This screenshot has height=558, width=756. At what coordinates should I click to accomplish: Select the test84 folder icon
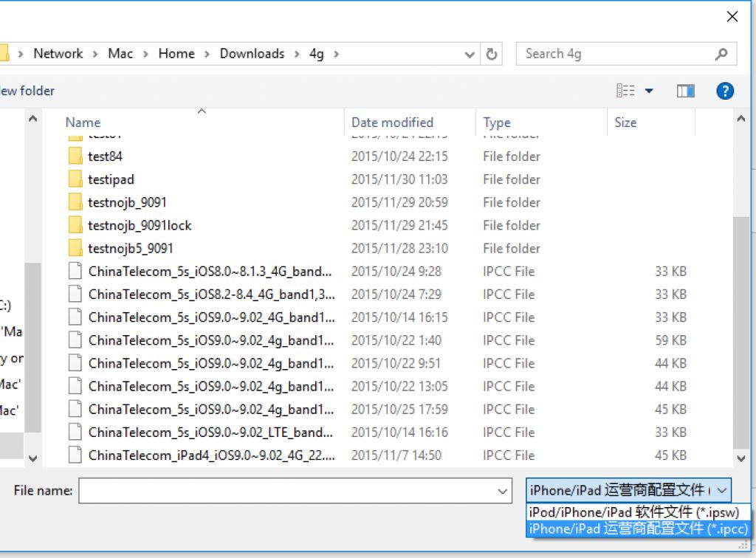coord(75,156)
